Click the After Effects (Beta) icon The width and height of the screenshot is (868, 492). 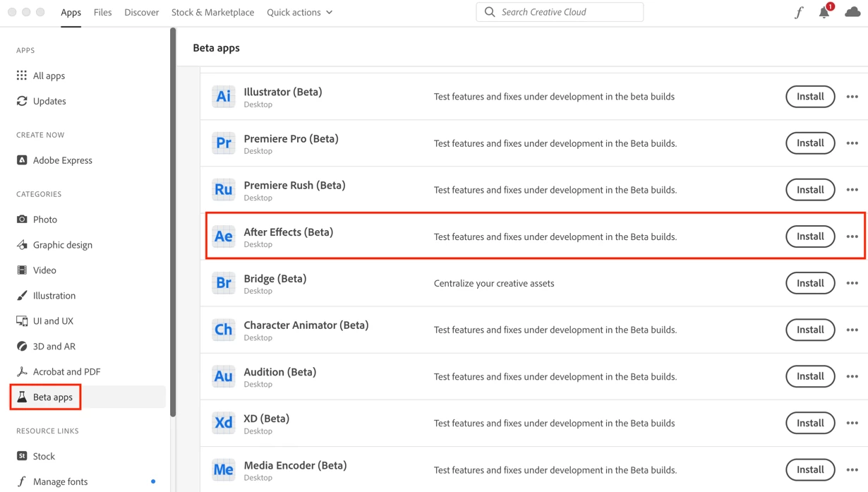(x=224, y=236)
